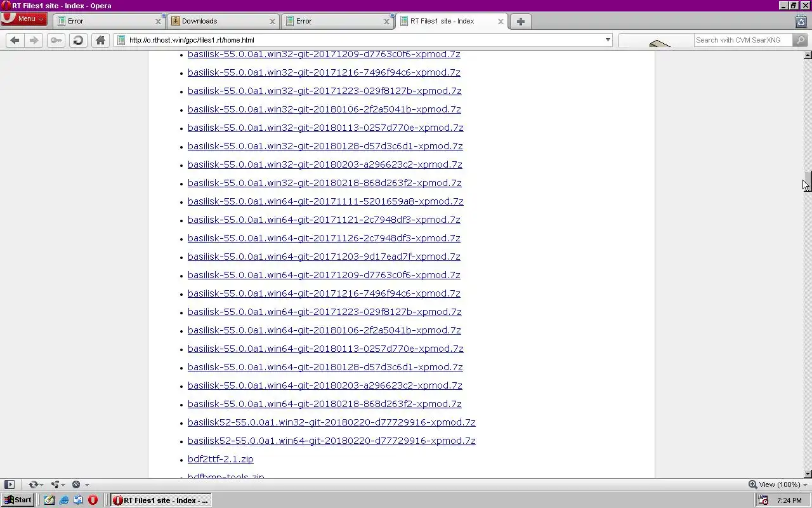This screenshot has height=508, width=812.
Task: Select the RT Files1 site - Index tab
Action: pos(451,21)
